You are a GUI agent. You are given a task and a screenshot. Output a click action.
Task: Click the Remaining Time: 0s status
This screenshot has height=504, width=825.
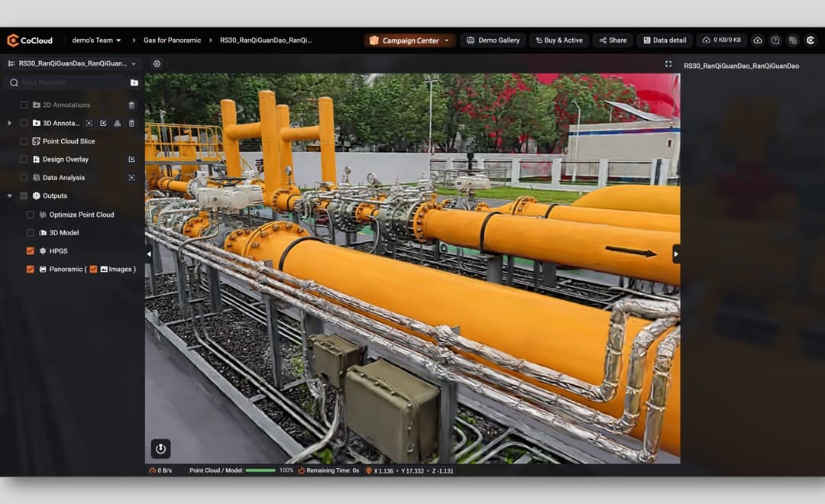point(328,470)
